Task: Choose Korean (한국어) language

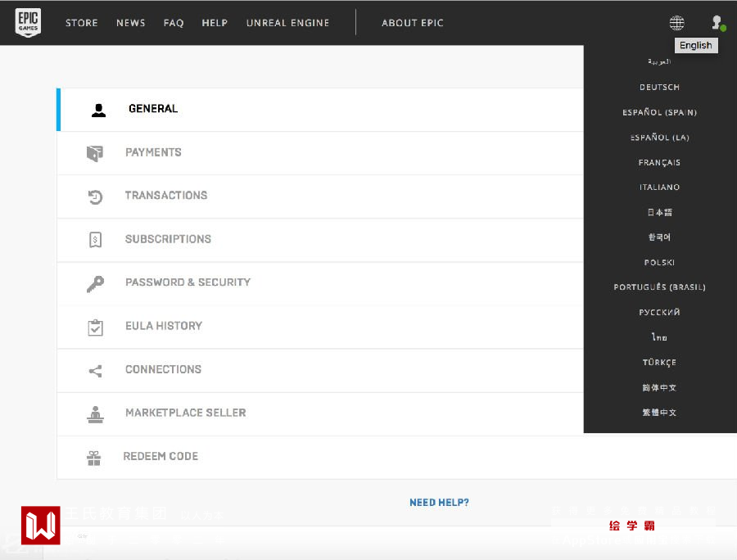Action: (659, 237)
